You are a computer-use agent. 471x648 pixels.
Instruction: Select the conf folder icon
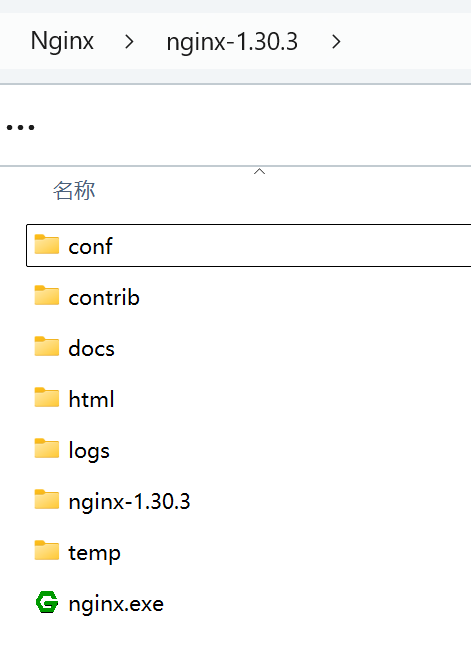click(47, 244)
